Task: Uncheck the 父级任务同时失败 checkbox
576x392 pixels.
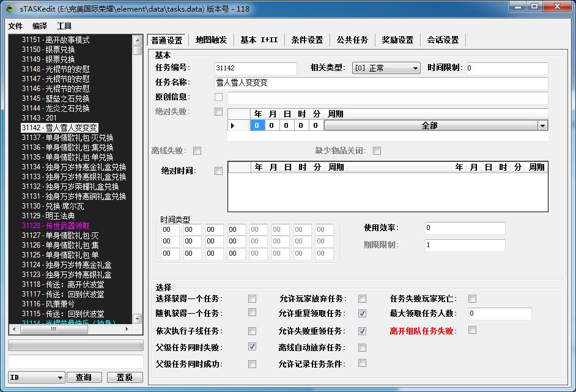Action: [252, 347]
